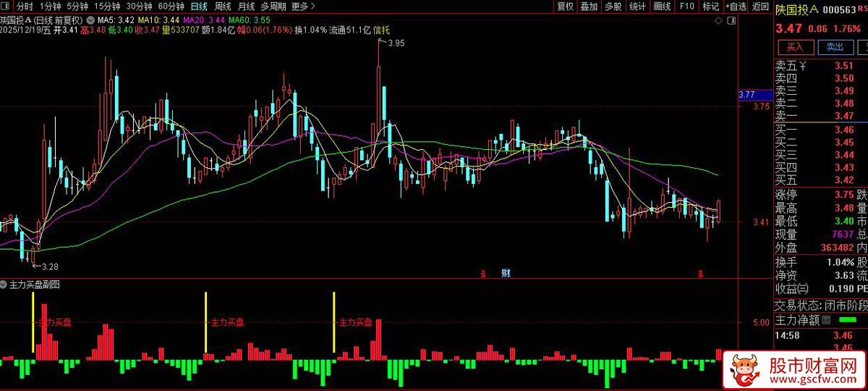The image size is (868, 391).
Task: Click the 交易状态 闭市阶段 status row
Action: pos(821,305)
